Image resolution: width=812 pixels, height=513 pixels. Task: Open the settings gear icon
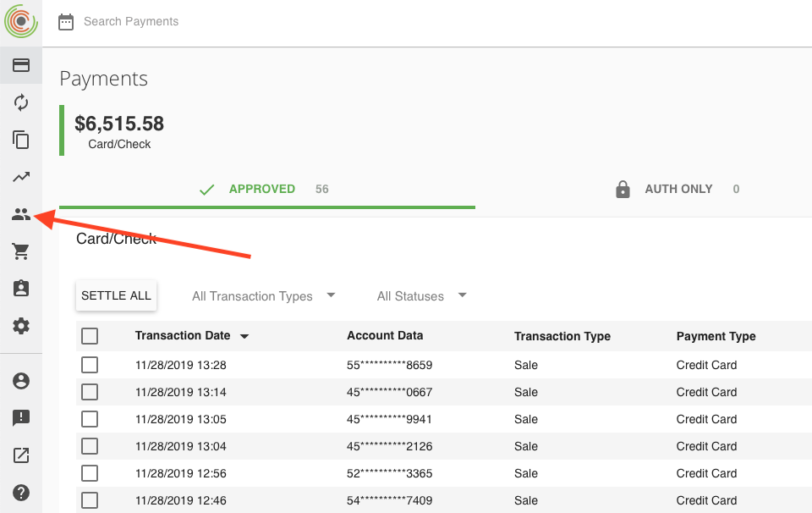pyautogui.click(x=21, y=326)
